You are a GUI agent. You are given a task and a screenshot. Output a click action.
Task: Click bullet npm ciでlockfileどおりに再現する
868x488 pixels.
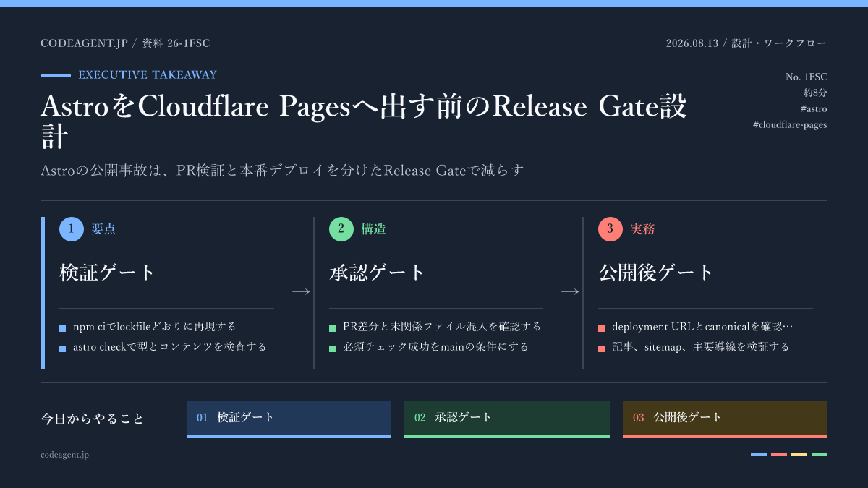155,327
